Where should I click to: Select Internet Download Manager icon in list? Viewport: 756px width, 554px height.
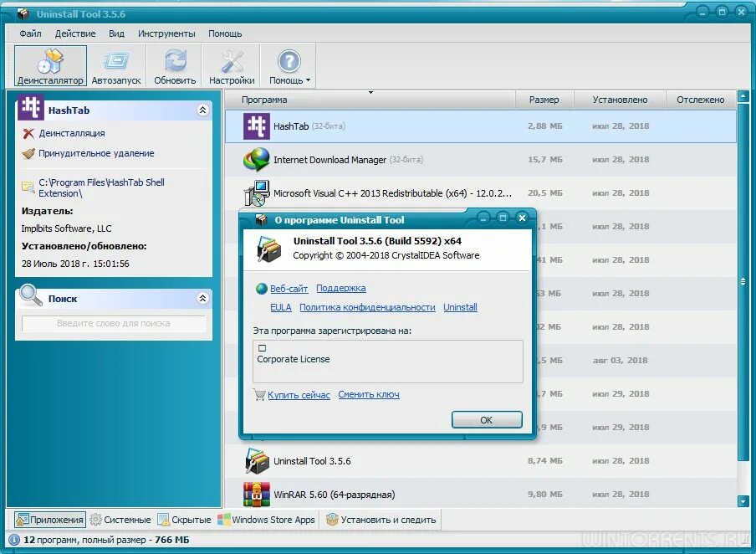pyautogui.click(x=256, y=160)
